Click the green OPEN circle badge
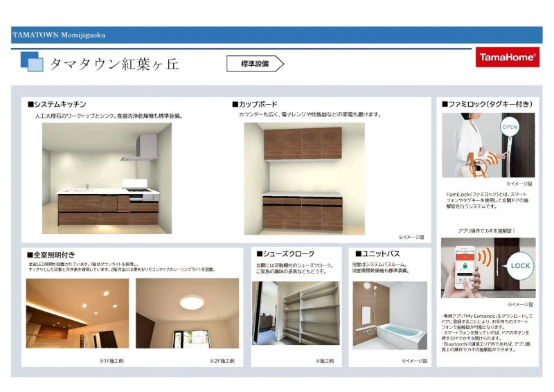This screenshot has width=554, height=392. pyautogui.click(x=510, y=127)
